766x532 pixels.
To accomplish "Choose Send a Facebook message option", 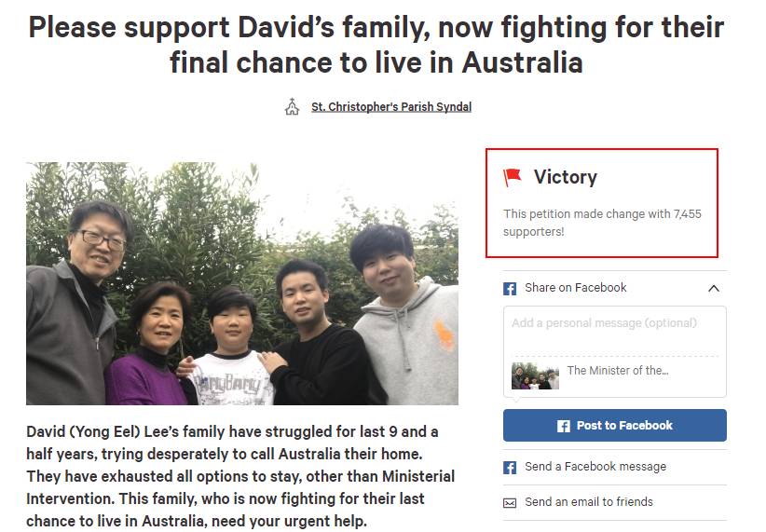I will pyautogui.click(x=595, y=467).
